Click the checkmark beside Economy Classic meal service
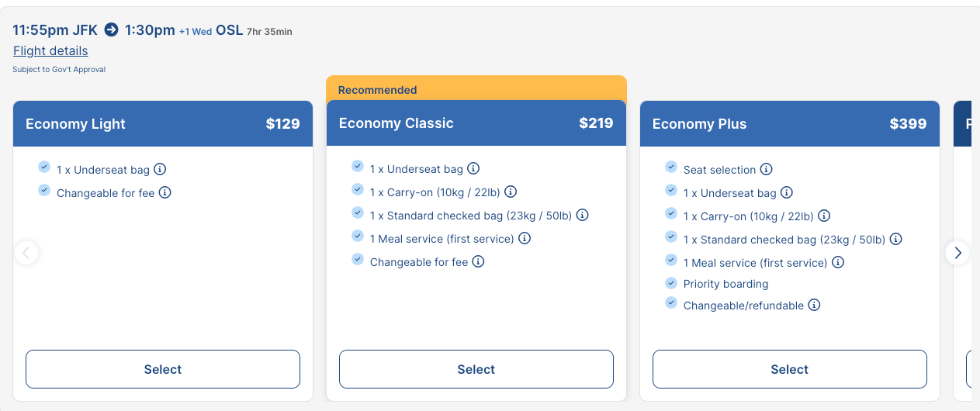The image size is (980, 411). [x=358, y=236]
